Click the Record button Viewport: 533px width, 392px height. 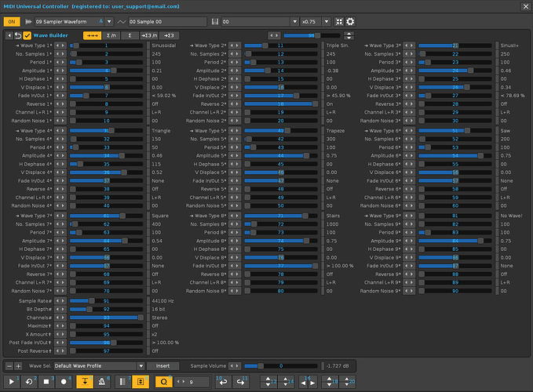tap(64, 382)
